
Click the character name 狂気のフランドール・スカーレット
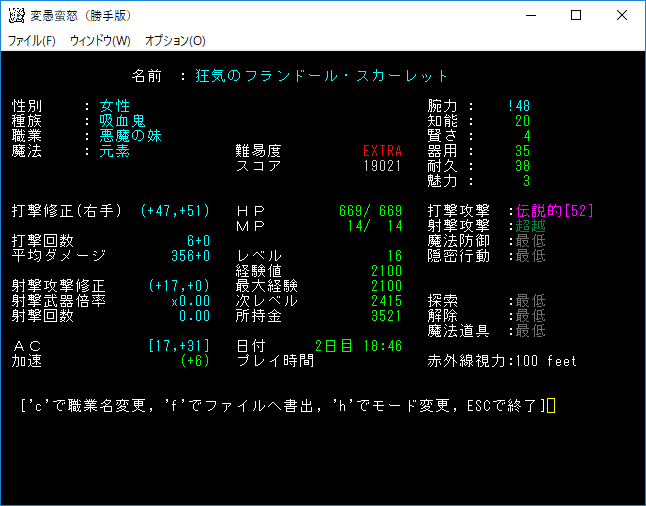coord(322,76)
